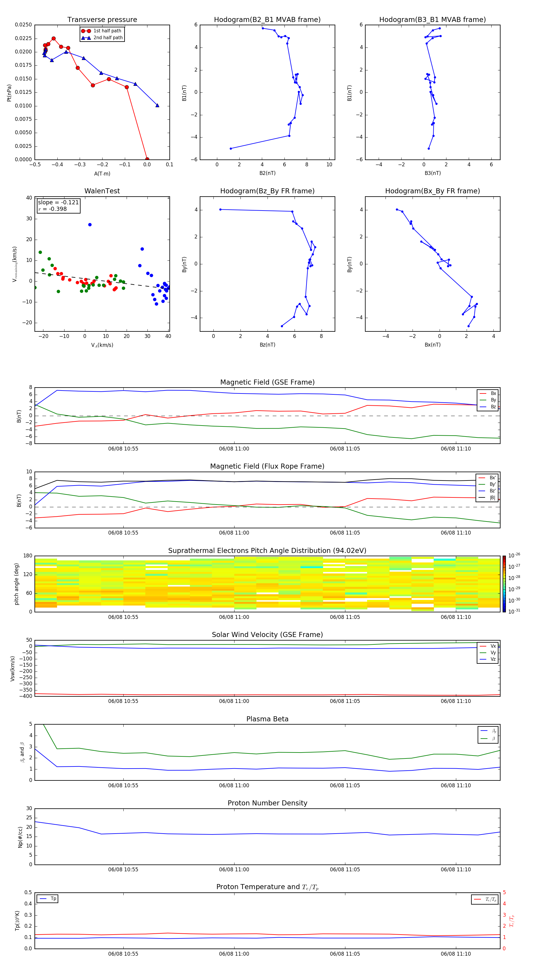The height and width of the screenshot is (980, 535).
Task: Click the 'B3(nT)' x-axis label
Action: point(432,173)
